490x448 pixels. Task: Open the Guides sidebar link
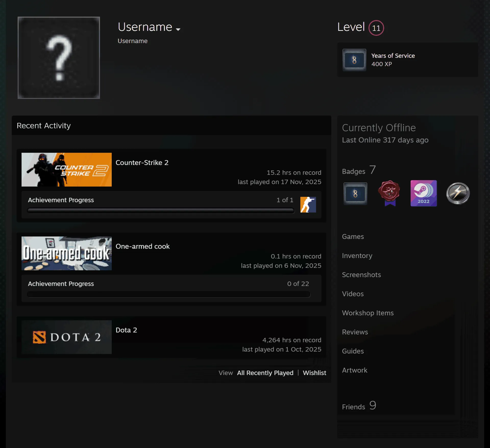353,351
